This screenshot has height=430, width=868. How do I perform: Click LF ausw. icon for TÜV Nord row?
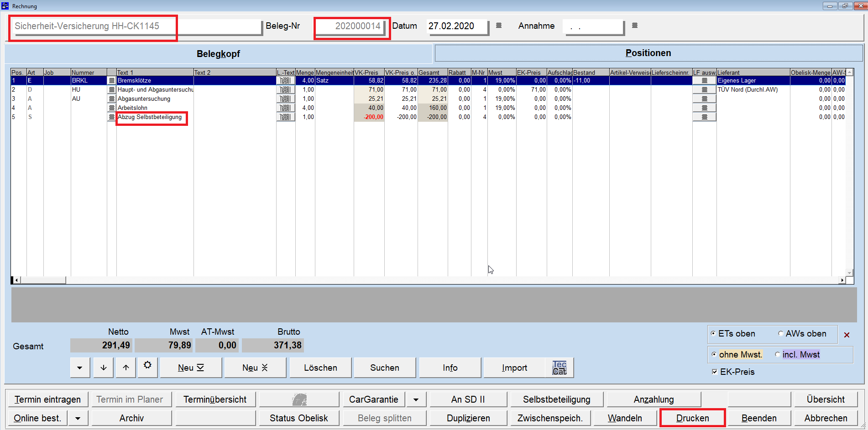tap(705, 90)
